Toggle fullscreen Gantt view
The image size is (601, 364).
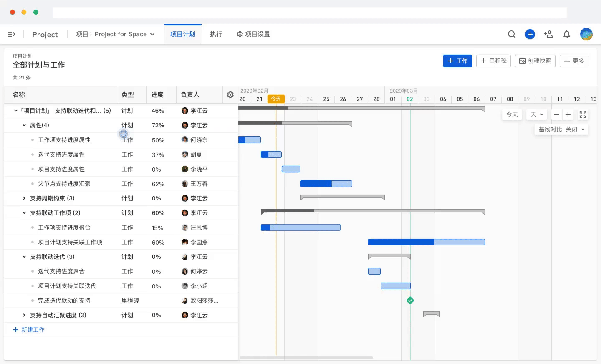tap(583, 114)
